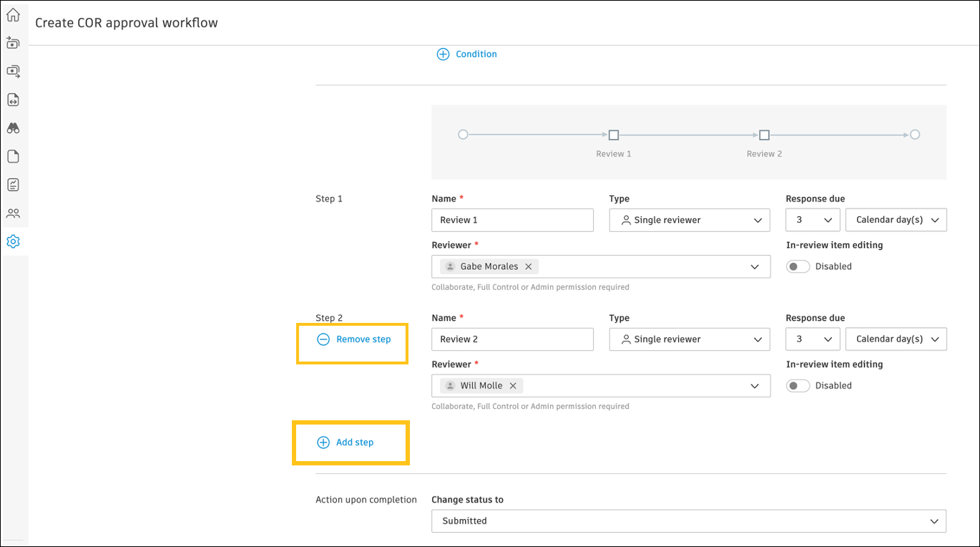Click the binoculars icon in sidebar
The image size is (980, 547).
click(13, 128)
